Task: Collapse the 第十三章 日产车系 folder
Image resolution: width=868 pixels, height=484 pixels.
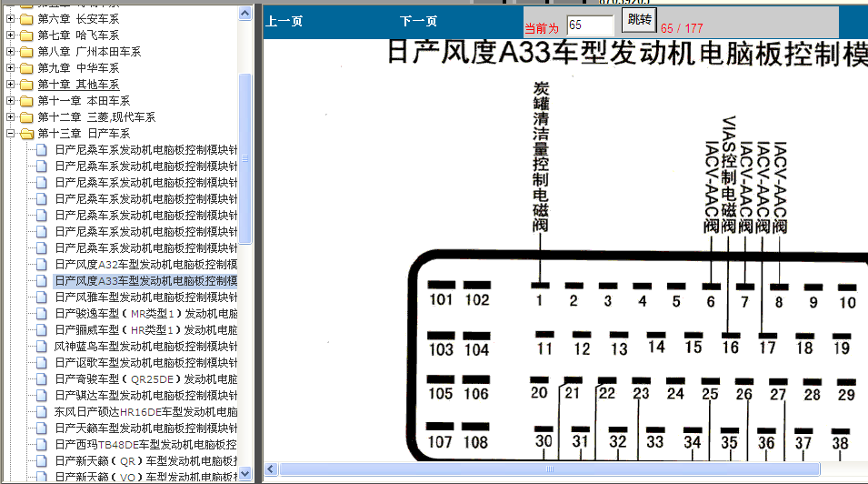Action: [x=10, y=133]
